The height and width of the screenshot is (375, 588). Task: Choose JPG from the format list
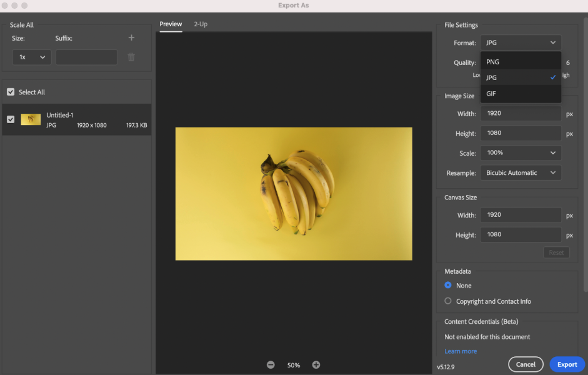point(521,77)
